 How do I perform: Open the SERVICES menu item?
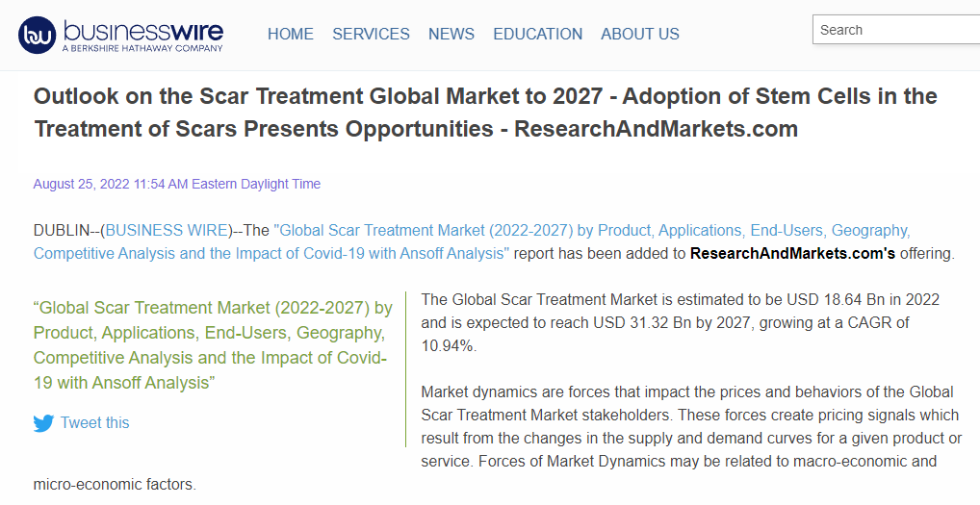point(371,34)
